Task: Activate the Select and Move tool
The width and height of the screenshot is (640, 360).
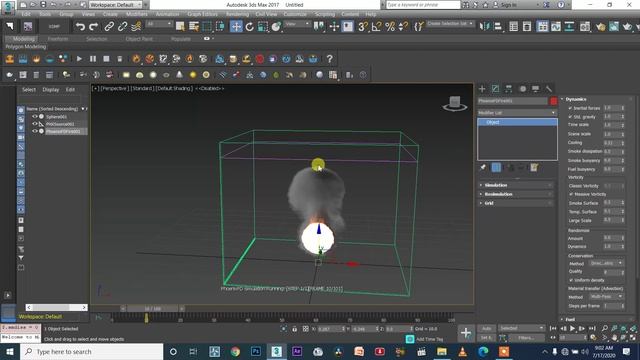Action: tap(236, 27)
